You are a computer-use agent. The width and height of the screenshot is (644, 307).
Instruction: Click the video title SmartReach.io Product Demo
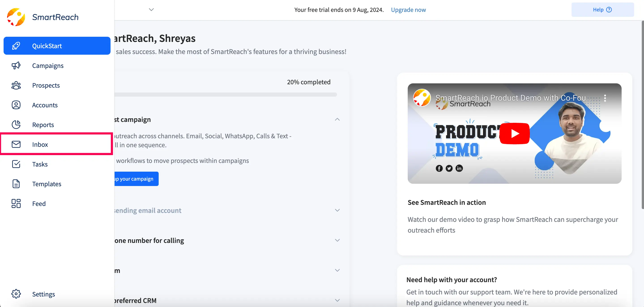(x=513, y=98)
